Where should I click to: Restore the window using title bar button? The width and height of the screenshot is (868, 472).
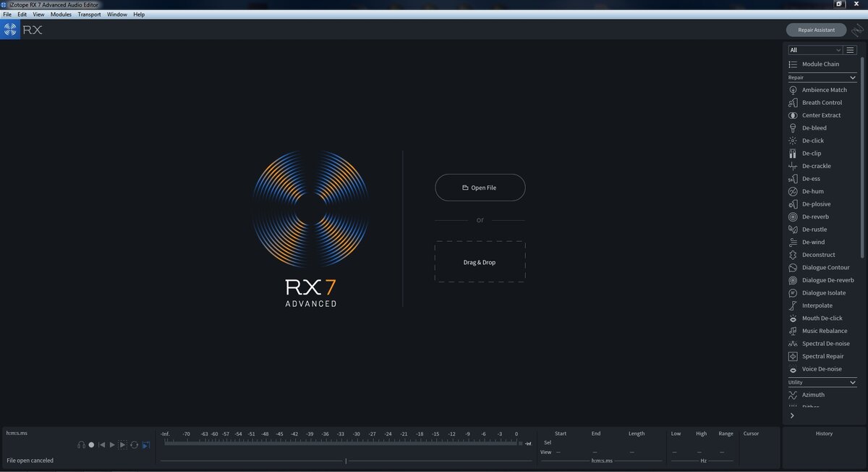839,4
